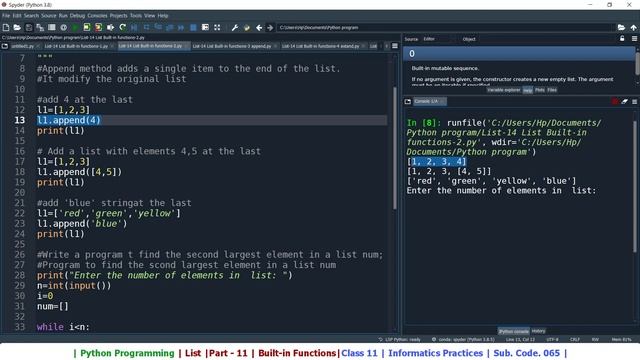Open the Consoles menu
The width and height of the screenshot is (640, 360).
[97, 16]
